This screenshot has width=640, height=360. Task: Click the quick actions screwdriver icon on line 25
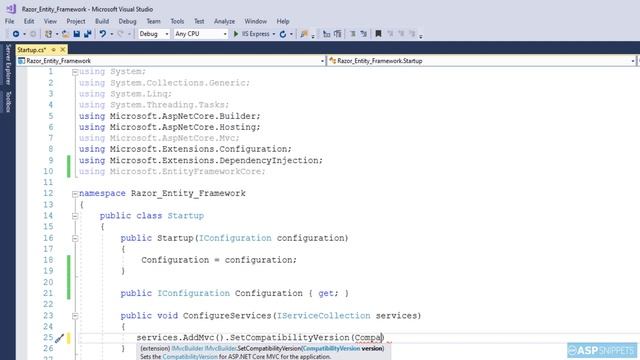(59, 338)
